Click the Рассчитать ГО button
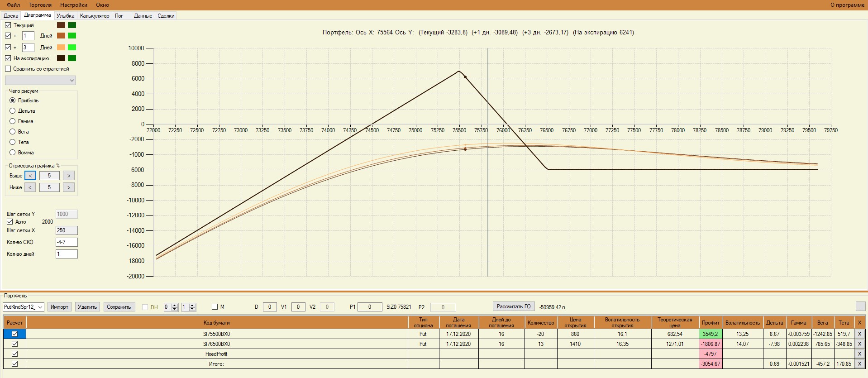Screen dimensions: 868x378 [x=514, y=306]
